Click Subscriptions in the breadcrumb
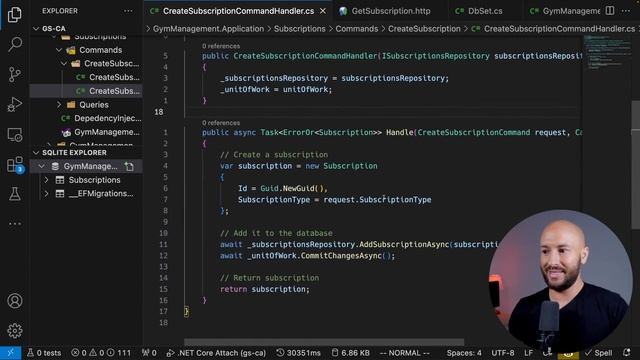Viewport: 640px width, 360px height. (x=300, y=29)
